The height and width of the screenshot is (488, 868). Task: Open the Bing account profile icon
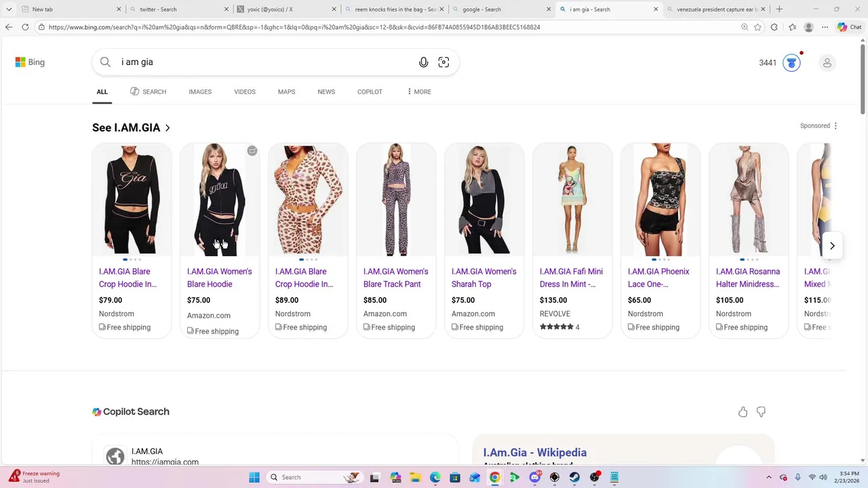point(827,62)
